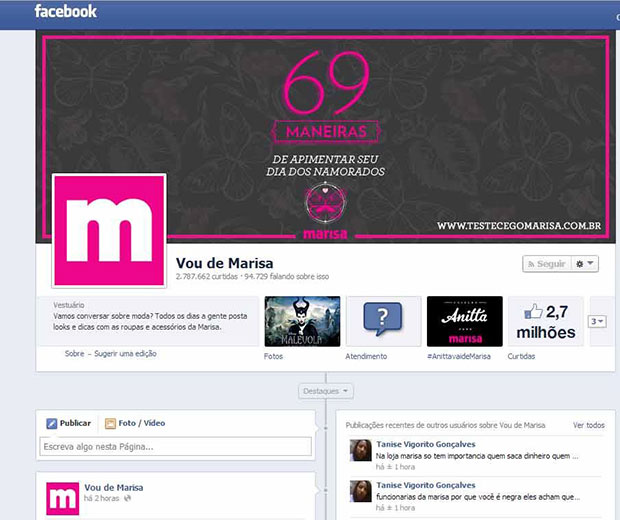The height and width of the screenshot is (520, 620).
Task: Click the Vestuário category text
Action: pos(69,305)
